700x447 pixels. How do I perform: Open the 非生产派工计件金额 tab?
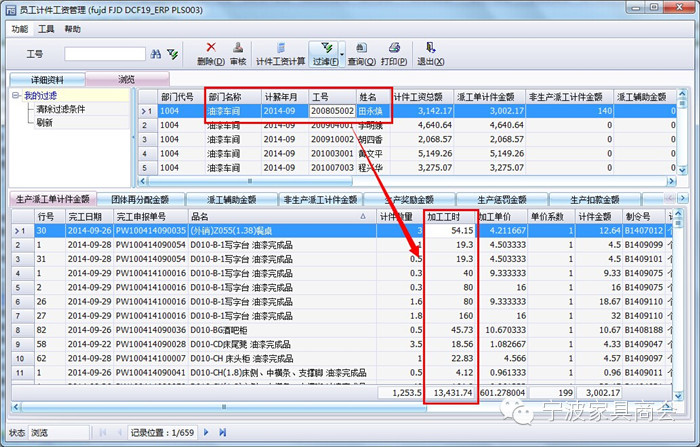tap(321, 200)
